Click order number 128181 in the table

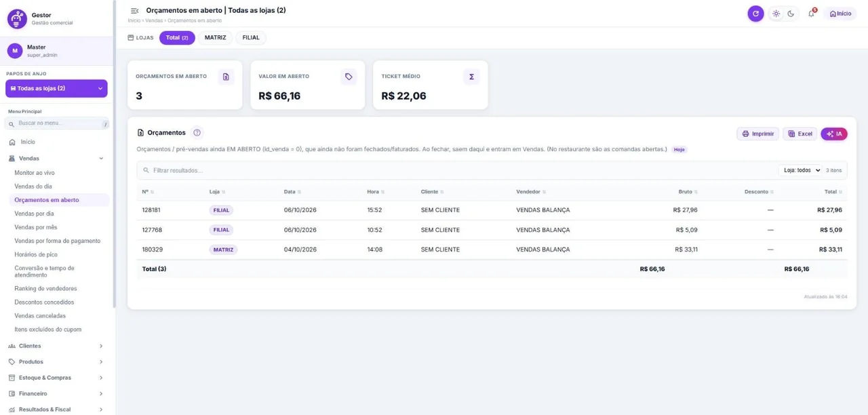click(x=151, y=210)
